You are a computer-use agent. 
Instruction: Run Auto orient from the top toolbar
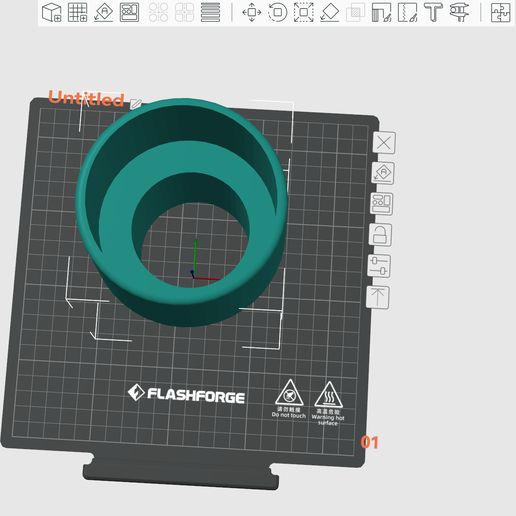[103, 12]
